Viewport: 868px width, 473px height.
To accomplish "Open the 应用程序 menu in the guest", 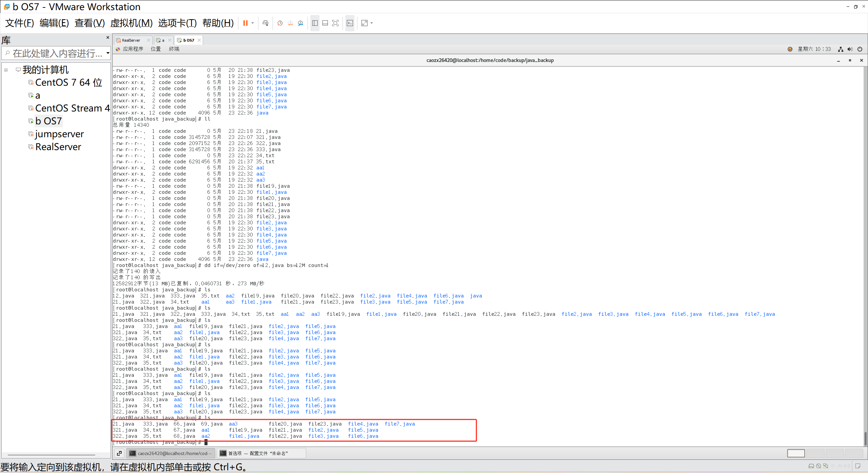I will click(x=133, y=49).
